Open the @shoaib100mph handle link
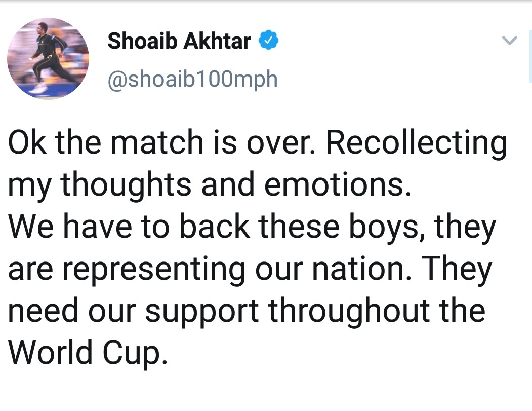Screen dimensions: 532x411 pyautogui.click(x=192, y=79)
